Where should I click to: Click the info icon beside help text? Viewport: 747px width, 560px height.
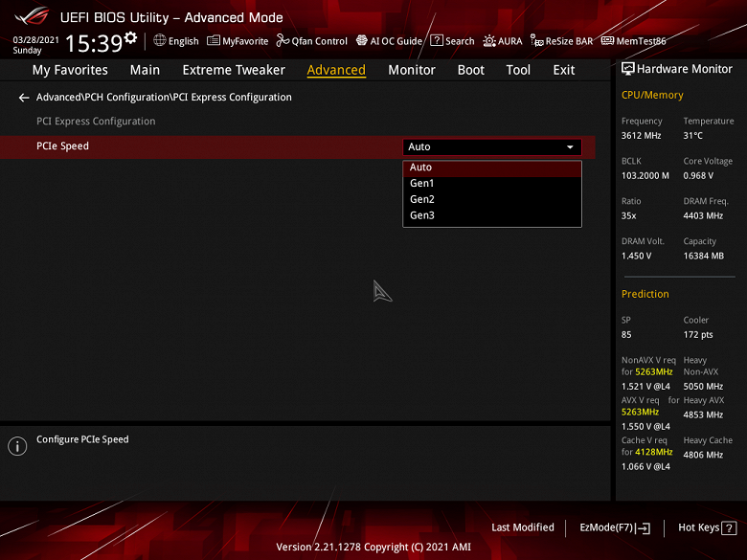coord(17,446)
